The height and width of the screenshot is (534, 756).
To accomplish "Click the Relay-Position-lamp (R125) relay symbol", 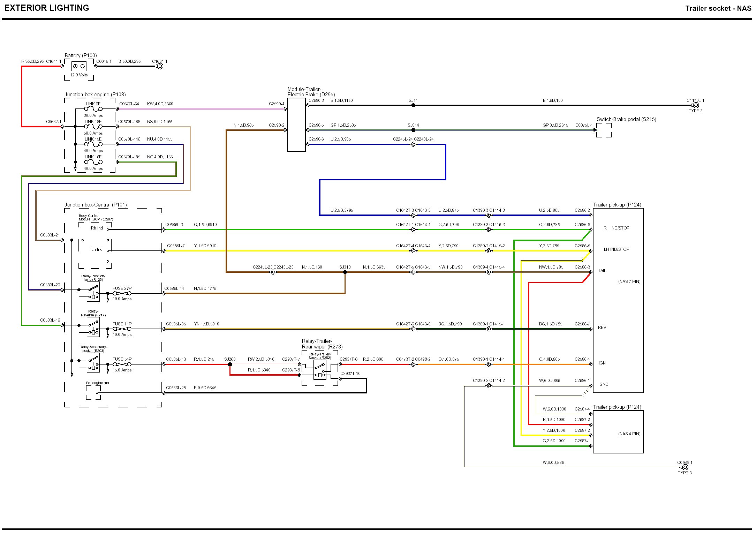I will coord(93,292).
